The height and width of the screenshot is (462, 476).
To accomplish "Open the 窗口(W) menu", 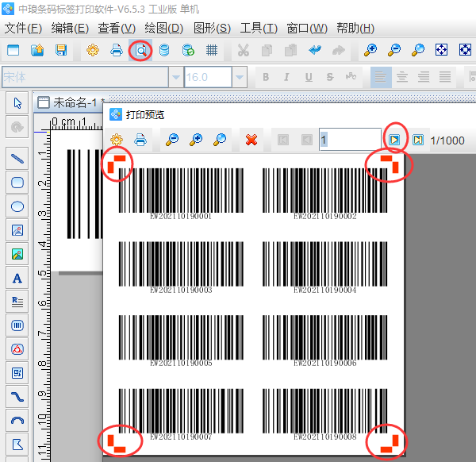I will click(307, 29).
